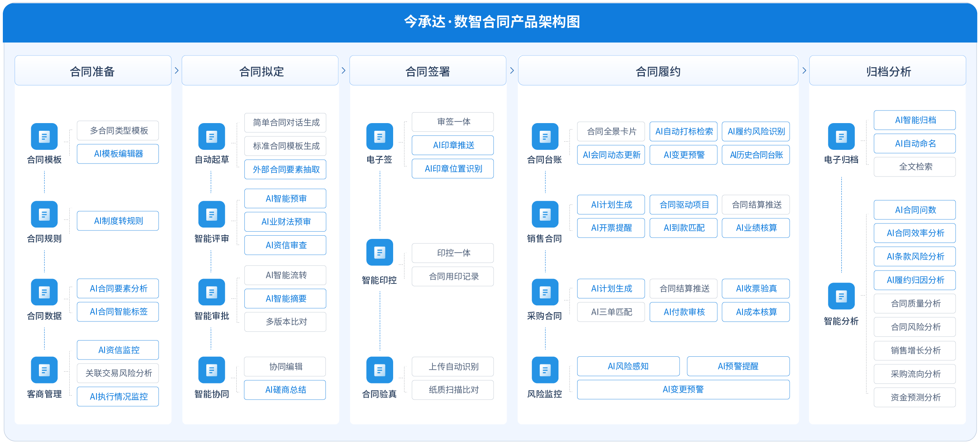Viewport: 980px width, 445px height.
Task: Click the AI业财法预审 box
Action: click(285, 221)
